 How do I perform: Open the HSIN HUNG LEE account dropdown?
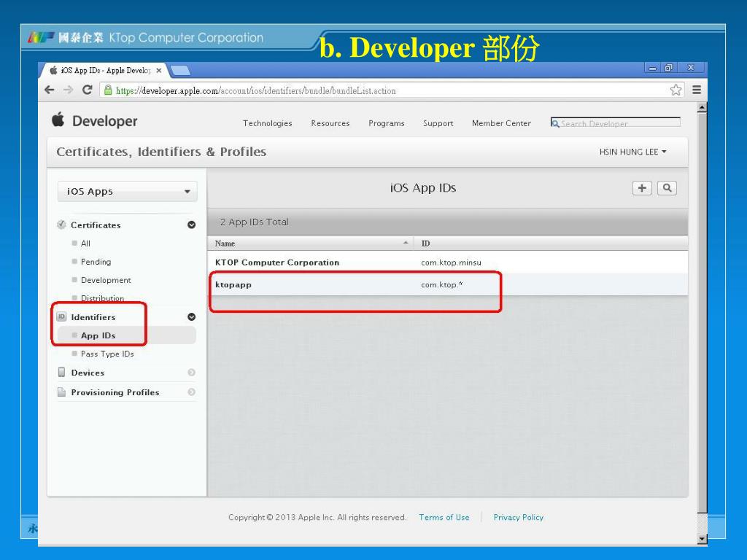(632, 152)
